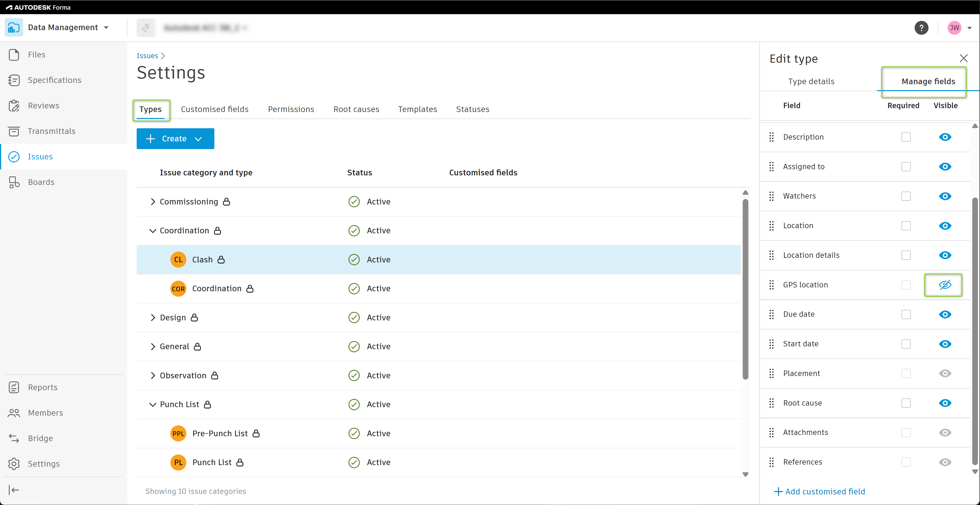This screenshot has height=505, width=980.
Task: Open the help question mark icon
Action: click(x=921, y=28)
